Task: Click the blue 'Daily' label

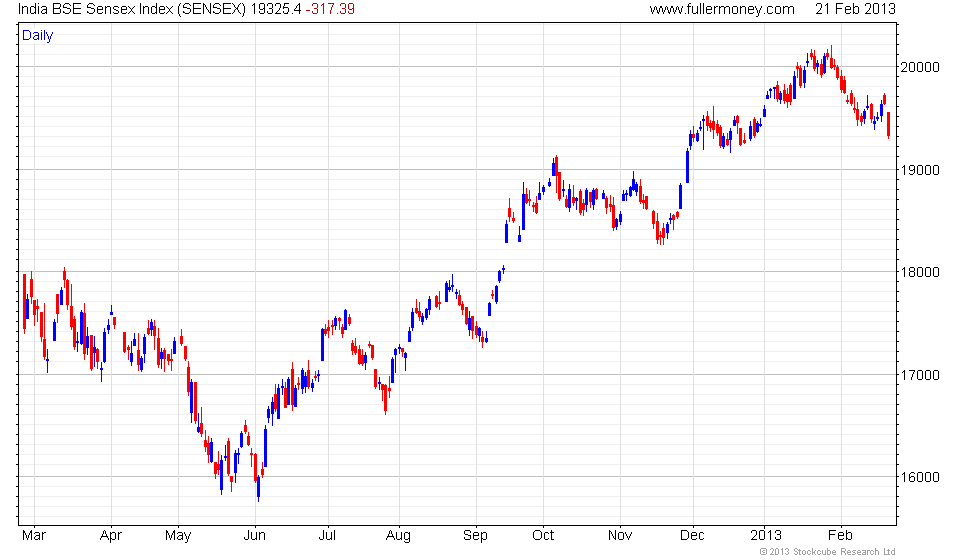Action: coord(38,36)
